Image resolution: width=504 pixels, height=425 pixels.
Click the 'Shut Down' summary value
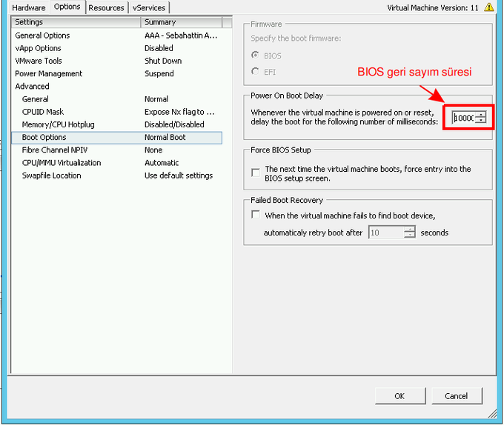(163, 61)
